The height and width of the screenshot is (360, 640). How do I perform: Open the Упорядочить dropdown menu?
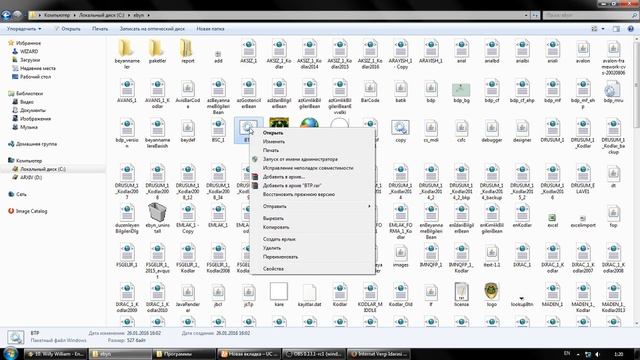(24, 29)
